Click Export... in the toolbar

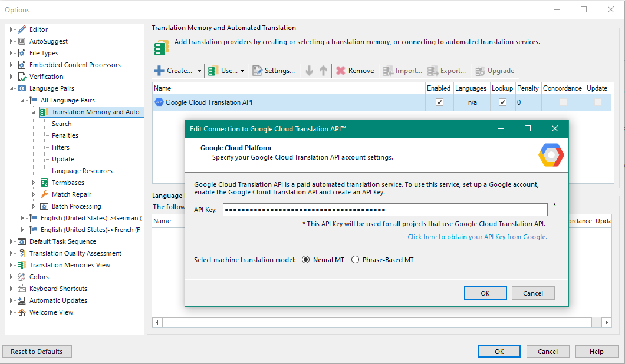click(x=446, y=71)
